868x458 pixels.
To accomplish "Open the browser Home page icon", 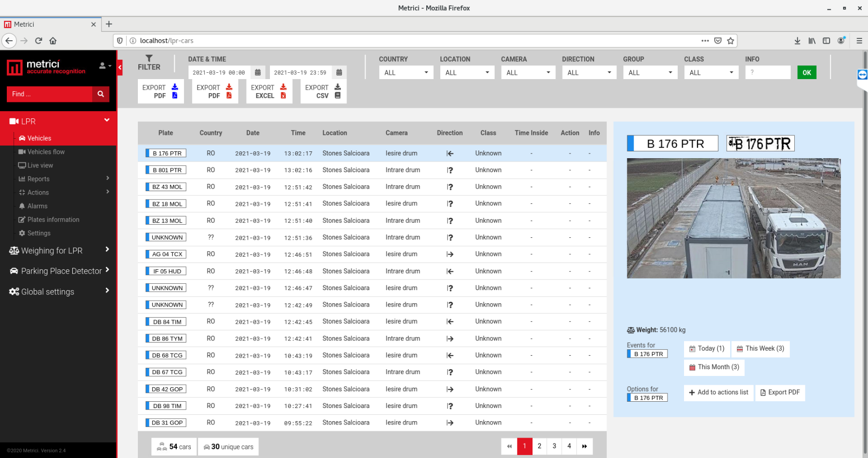I will click(x=53, y=41).
